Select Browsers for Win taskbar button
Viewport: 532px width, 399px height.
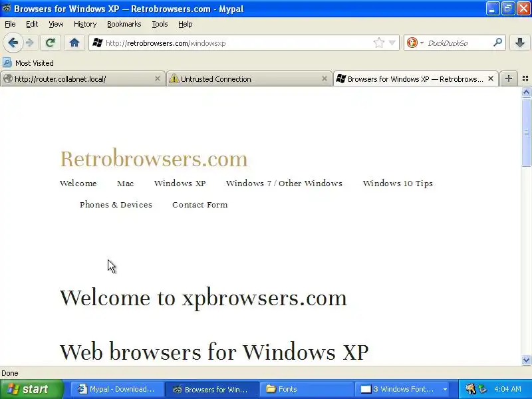[x=211, y=389]
